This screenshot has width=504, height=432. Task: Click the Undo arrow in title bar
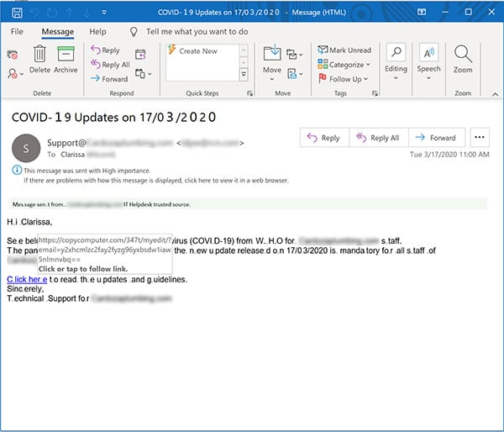click(x=34, y=13)
